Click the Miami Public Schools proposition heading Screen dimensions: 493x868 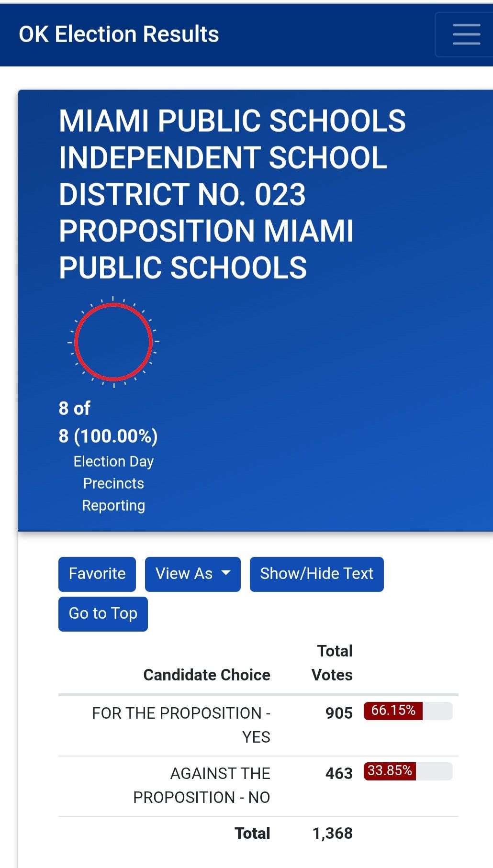pyautogui.click(x=232, y=194)
